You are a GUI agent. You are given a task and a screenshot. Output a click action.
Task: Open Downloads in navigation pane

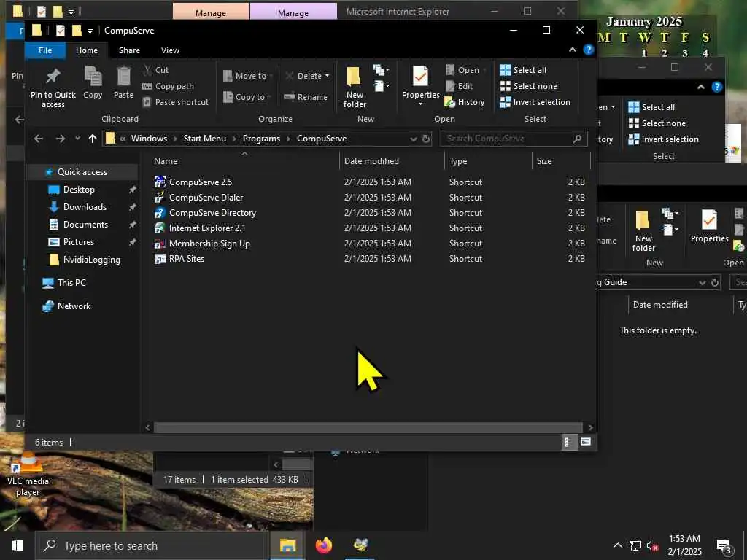pos(85,207)
